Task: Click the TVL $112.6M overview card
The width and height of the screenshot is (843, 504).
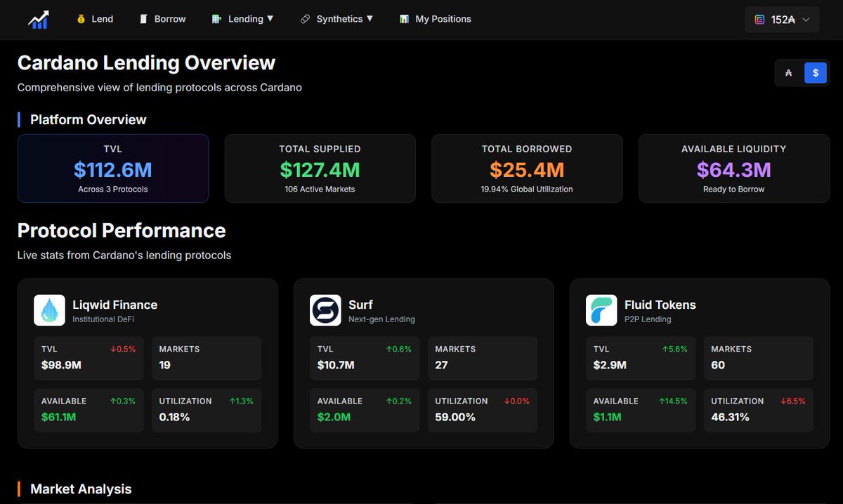Action: (112, 168)
